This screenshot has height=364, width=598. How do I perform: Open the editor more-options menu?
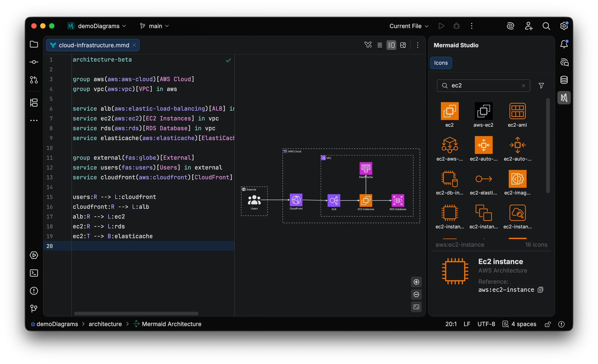pos(417,45)
